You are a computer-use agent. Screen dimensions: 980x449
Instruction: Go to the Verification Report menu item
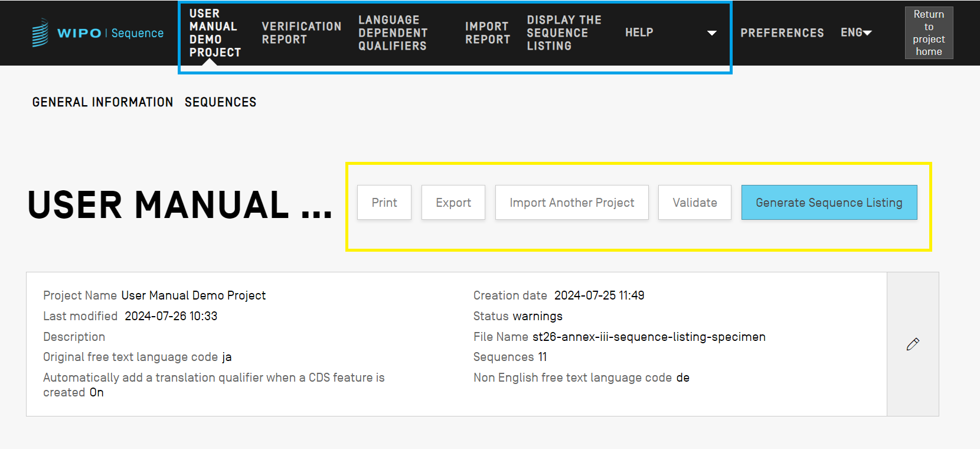(x=301, y=33)
